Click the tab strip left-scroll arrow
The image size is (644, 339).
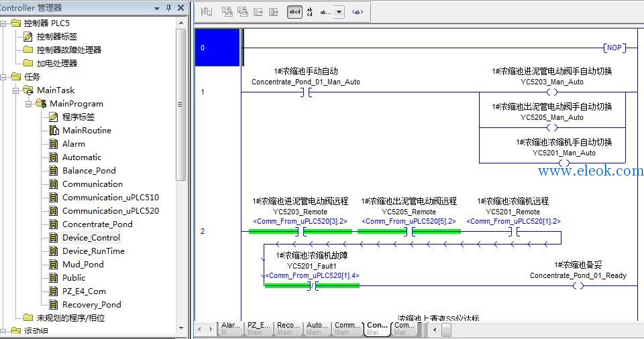click(x=200, y=329)
